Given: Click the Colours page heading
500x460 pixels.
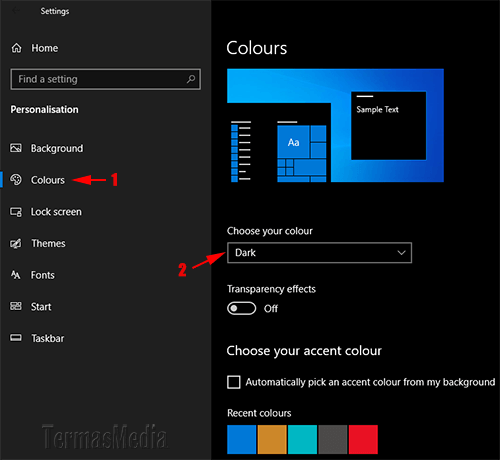Looking at the screenshot, I should pos(257,48).
